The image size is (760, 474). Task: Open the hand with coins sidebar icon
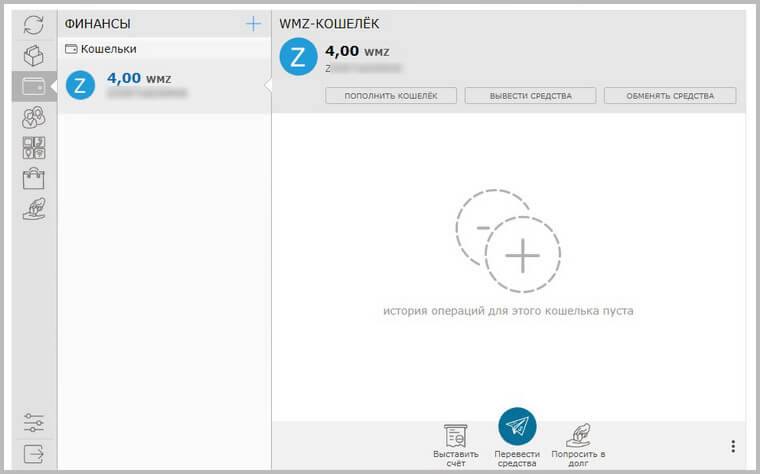click(x=34, y=209)
